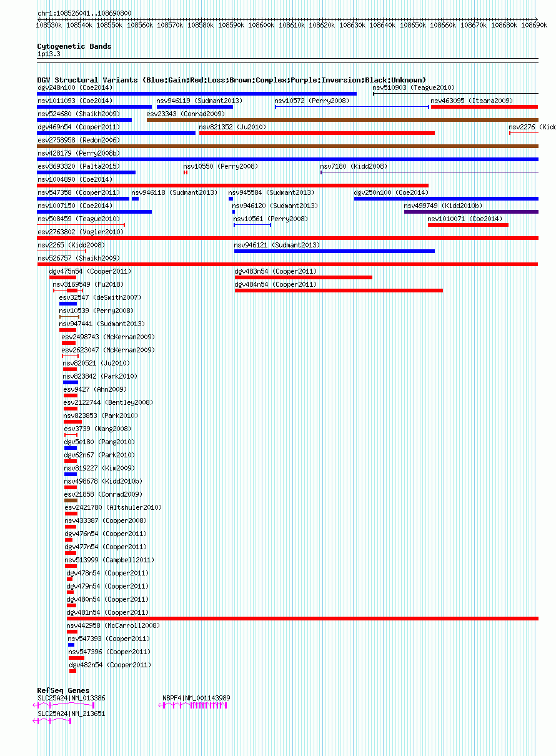
Task: Click esv2122744 (Bentley2008) label
Action: (x=107, y=402)
